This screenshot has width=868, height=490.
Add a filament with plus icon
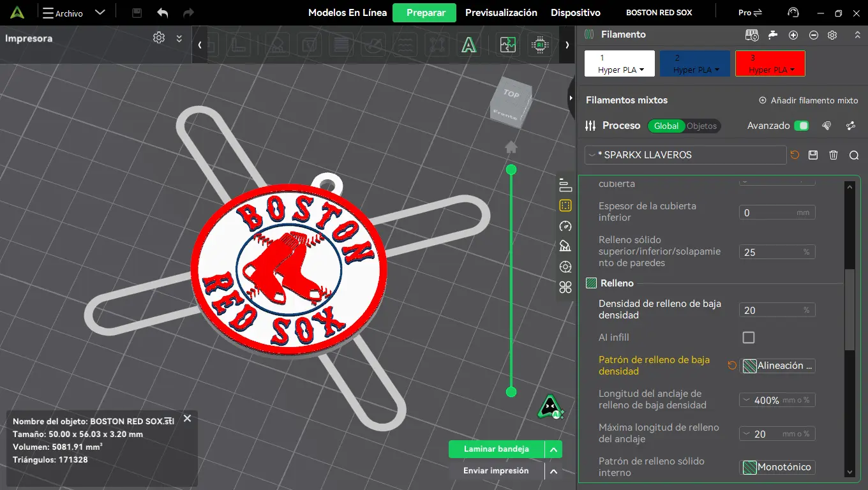793,35
